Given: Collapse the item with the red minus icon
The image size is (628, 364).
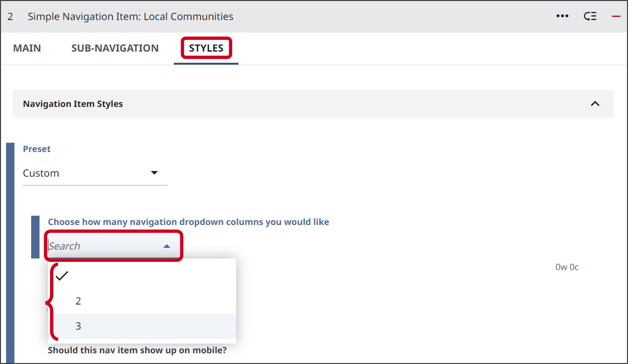Looking at the screenshot, I should (616, 17).
